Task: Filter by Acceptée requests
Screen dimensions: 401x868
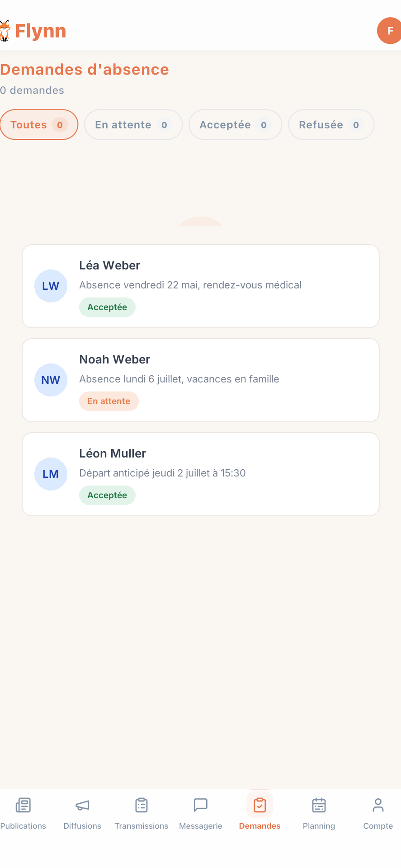Action: pyautogui.click(x=235, y=125)
